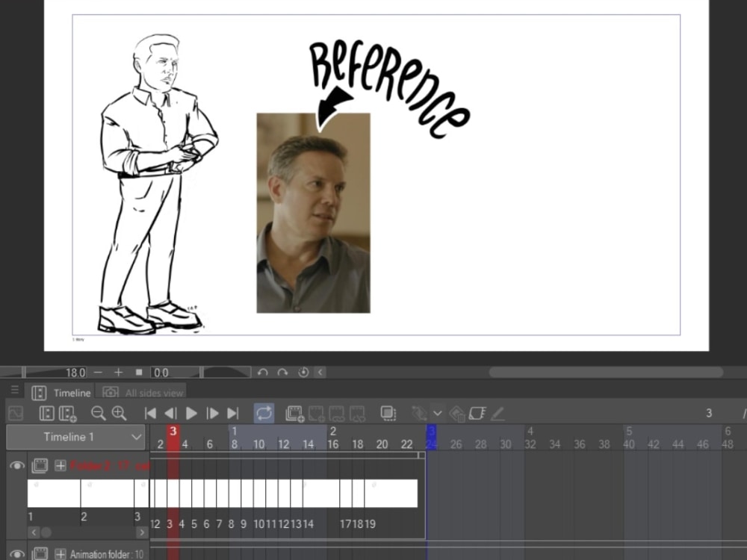Click the red playhead marker at frame 3
The image size is (747, 560).
(x=173, y=432)
